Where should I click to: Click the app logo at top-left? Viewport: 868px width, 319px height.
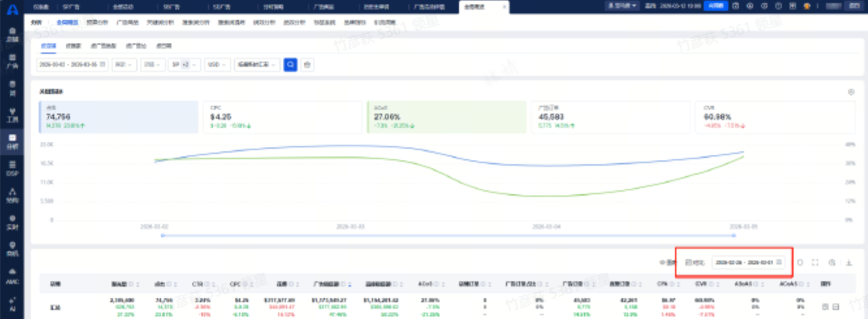[12, 7]
